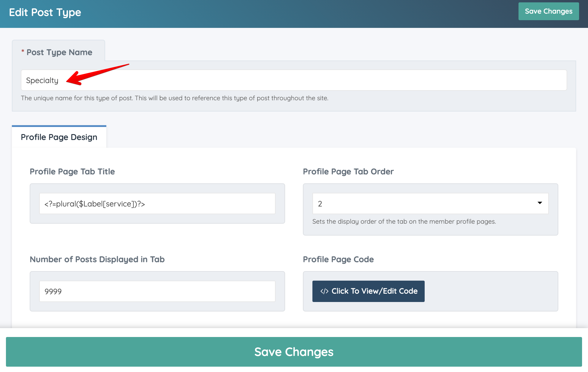Click the Edit Post Type header title
Viewport: 588px width, 372px height.
[x=45, y=12]
